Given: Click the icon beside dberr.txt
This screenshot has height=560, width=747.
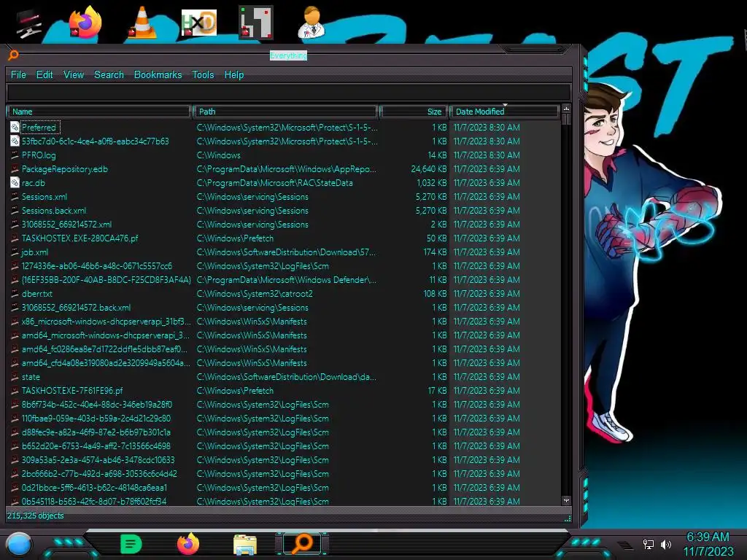Looking at the screenshot, I should pyautogui.click(x=15, y=294).
